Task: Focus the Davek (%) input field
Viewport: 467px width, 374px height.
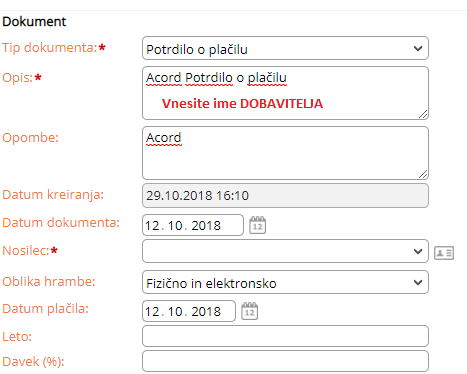Action: (x=285, y=361)
